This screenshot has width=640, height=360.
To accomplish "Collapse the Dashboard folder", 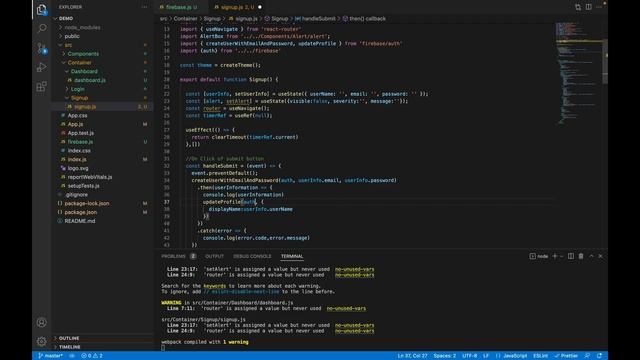I will tap(84, 71).
